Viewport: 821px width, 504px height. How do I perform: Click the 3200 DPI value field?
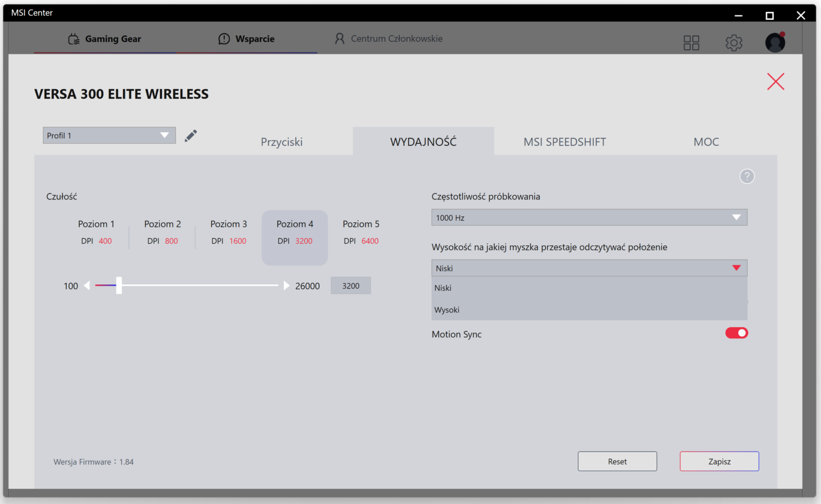point(351,285)
